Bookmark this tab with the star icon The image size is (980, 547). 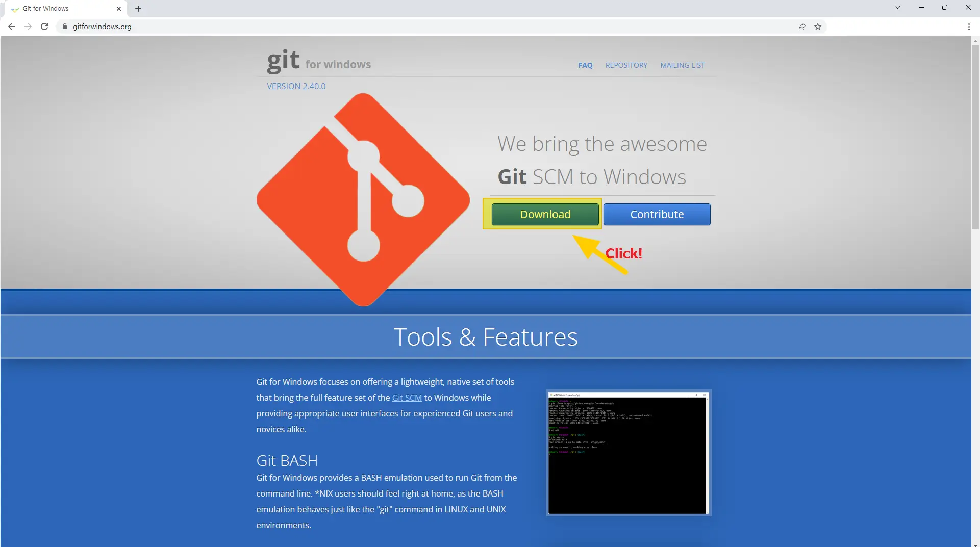[x=818, y=27]
